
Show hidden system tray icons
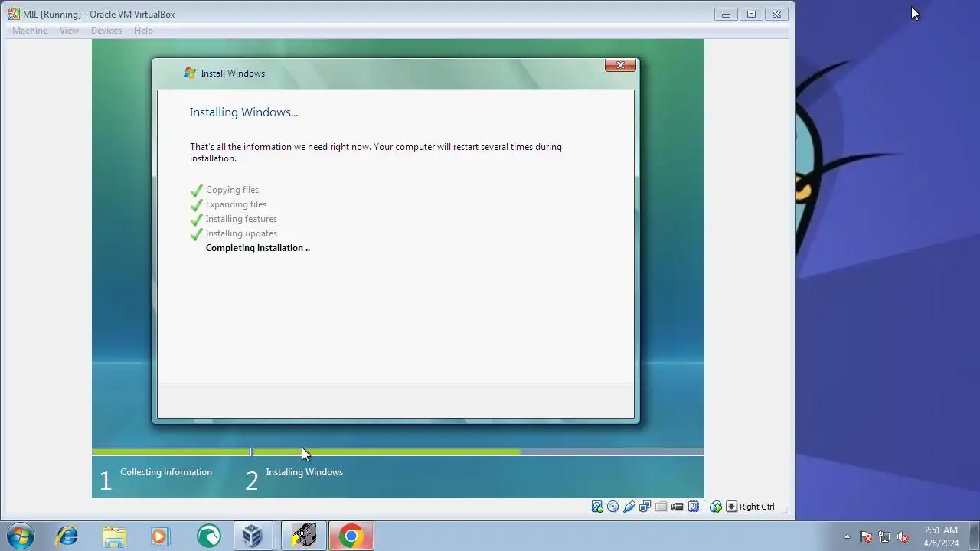(847, 536)
